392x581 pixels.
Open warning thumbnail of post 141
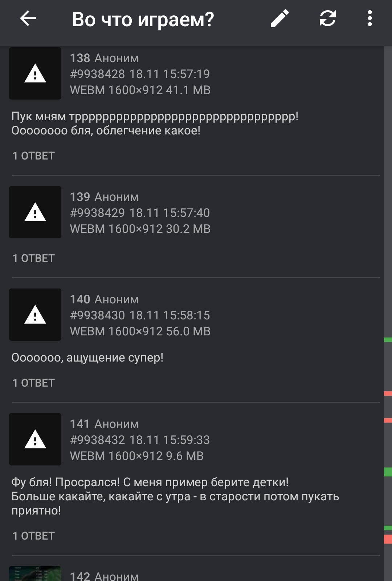(35, 439)
